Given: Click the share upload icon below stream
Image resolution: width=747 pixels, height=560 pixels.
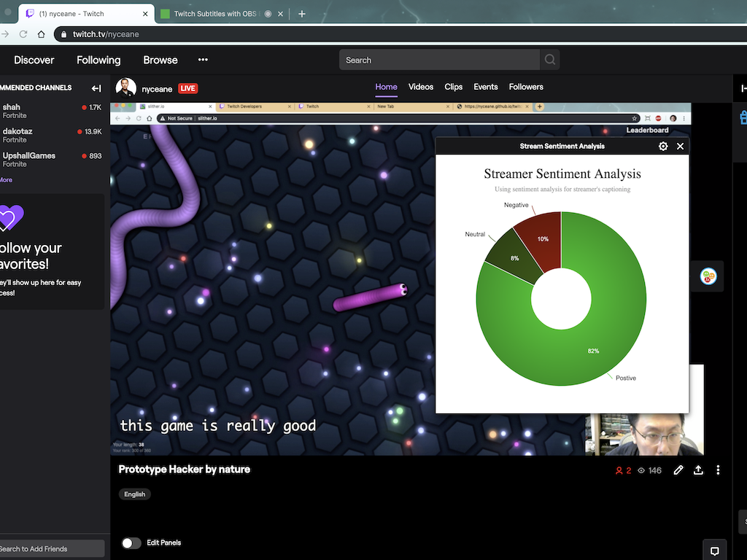Looking at the screenshot, I should tap(698, 470).
